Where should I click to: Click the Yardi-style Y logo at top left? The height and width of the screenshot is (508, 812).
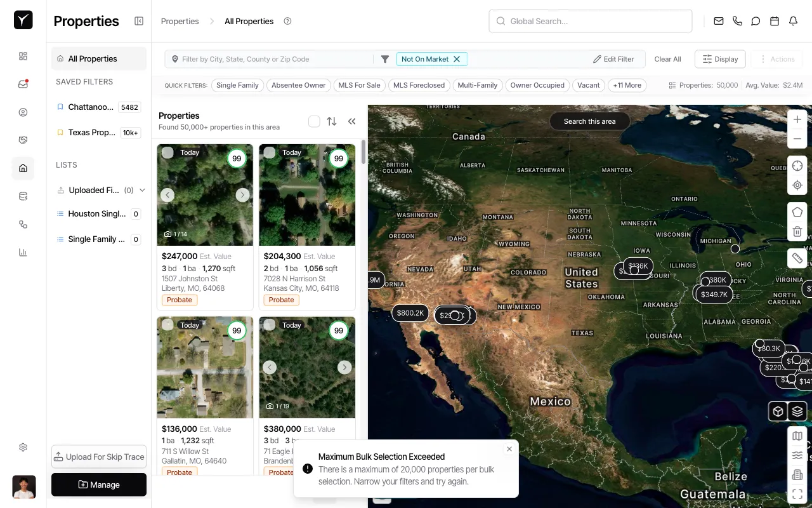click(23, 20)
